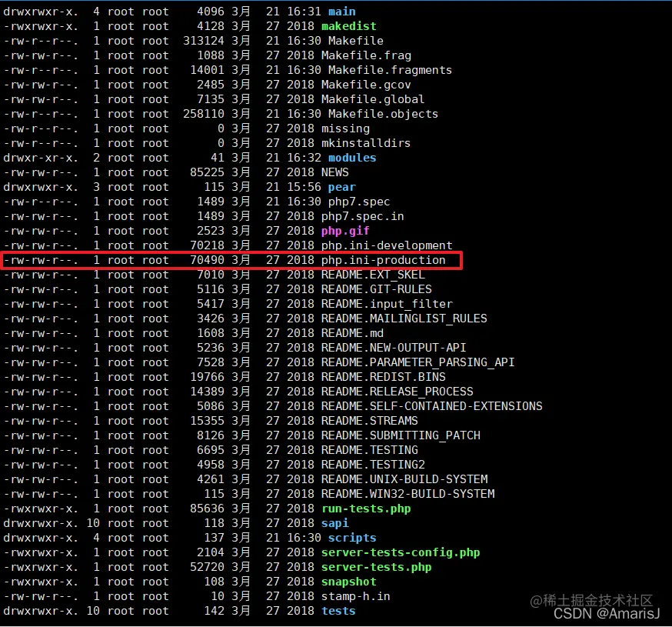Screen dimensions: 672x627
Task: Click the 'README.EXT_SKEL' file name
Action: pyautogui.click(x=373, y=275)
